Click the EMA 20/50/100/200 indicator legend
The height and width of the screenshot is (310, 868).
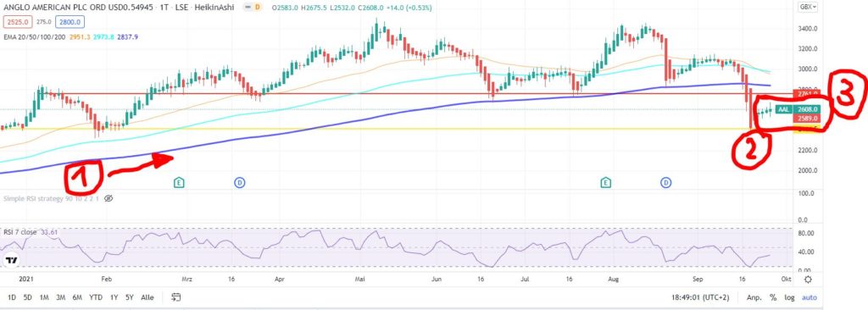pyautogui.click(x=34, y=36)
